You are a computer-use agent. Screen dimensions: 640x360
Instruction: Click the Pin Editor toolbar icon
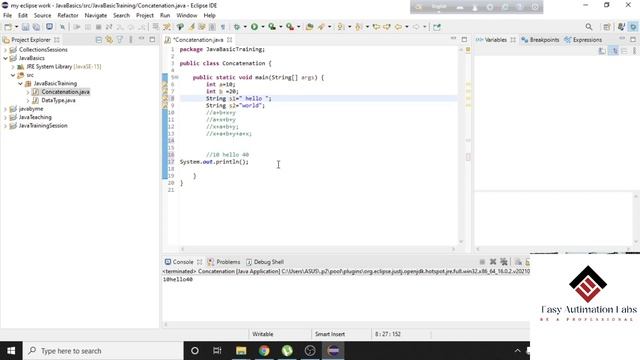click(x=437, y=27)
